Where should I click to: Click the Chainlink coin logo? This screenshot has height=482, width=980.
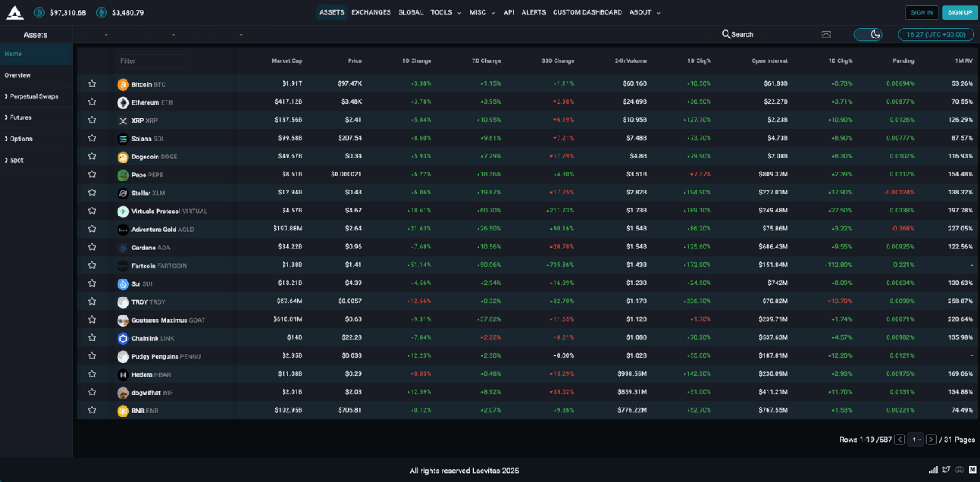coord(123,338)
